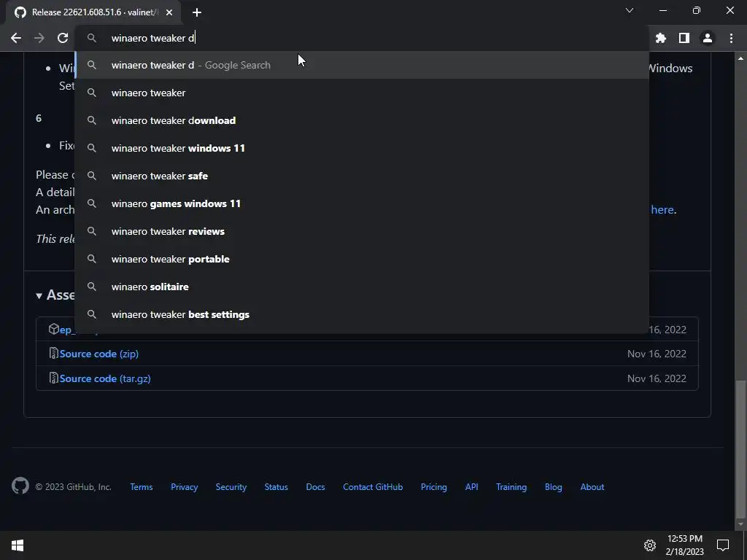Download Source code (zip)
The image size is (747, 560).
point(99,354)
